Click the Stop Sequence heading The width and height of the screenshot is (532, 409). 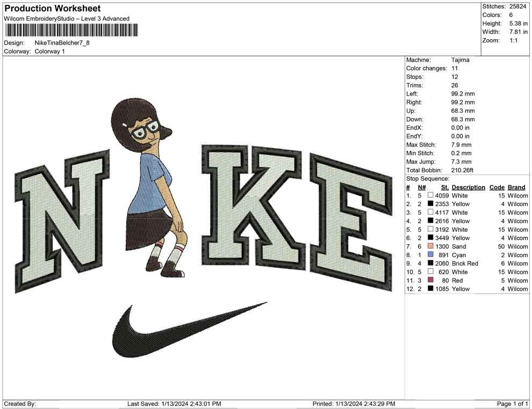click(x=428, y=179)
